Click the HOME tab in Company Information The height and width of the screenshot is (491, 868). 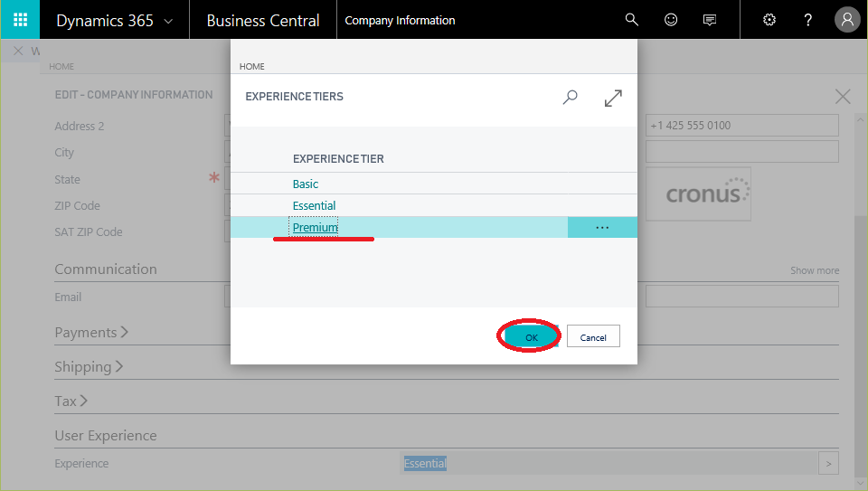point(61,66)
